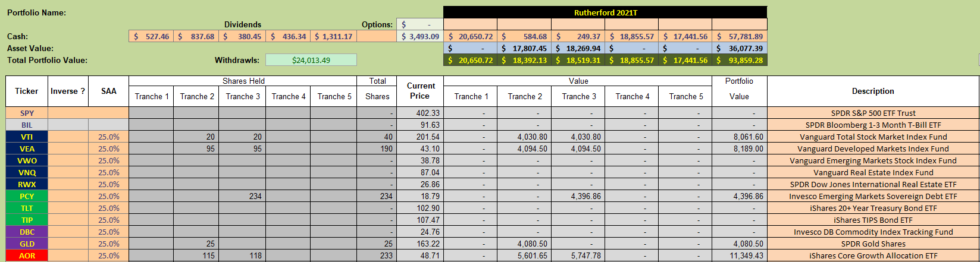Click Vanguard Real Estate Index Fund description
980x262 pixels.
873,172
